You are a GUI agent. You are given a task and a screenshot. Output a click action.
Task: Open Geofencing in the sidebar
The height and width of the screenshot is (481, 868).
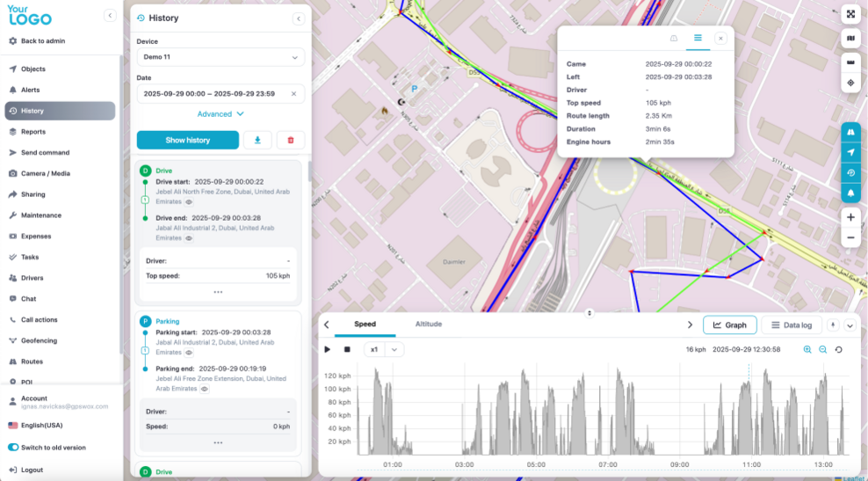[39, 340]
